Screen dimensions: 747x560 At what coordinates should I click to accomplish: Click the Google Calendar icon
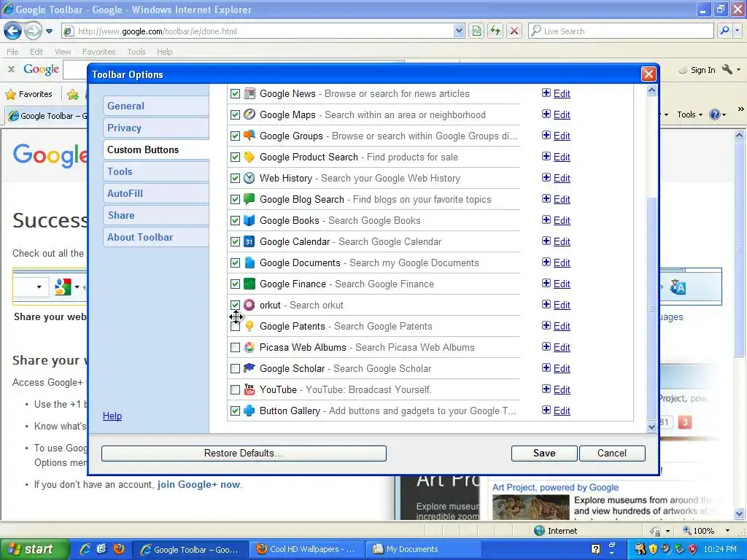tap(249, 241)
